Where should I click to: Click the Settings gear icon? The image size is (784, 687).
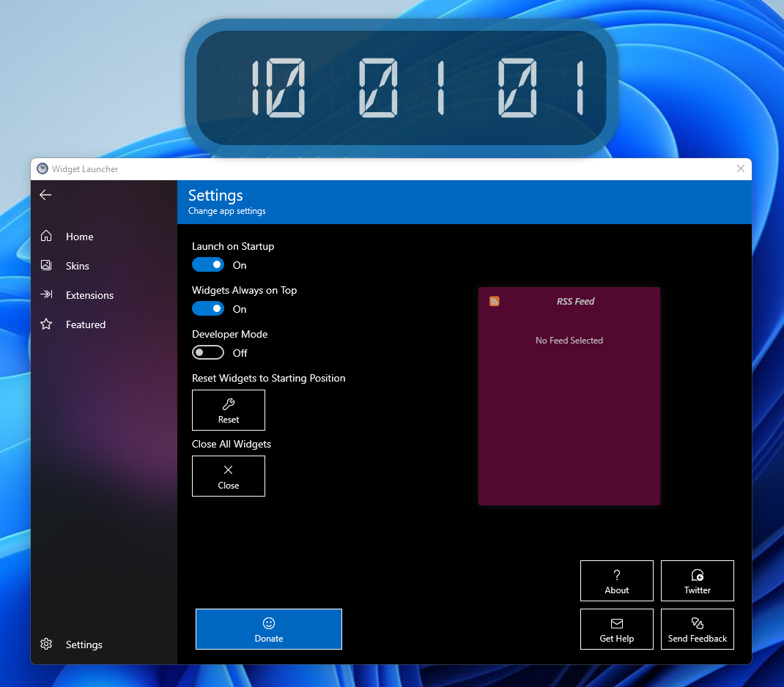pyautogui.click(x=45, y=644)
